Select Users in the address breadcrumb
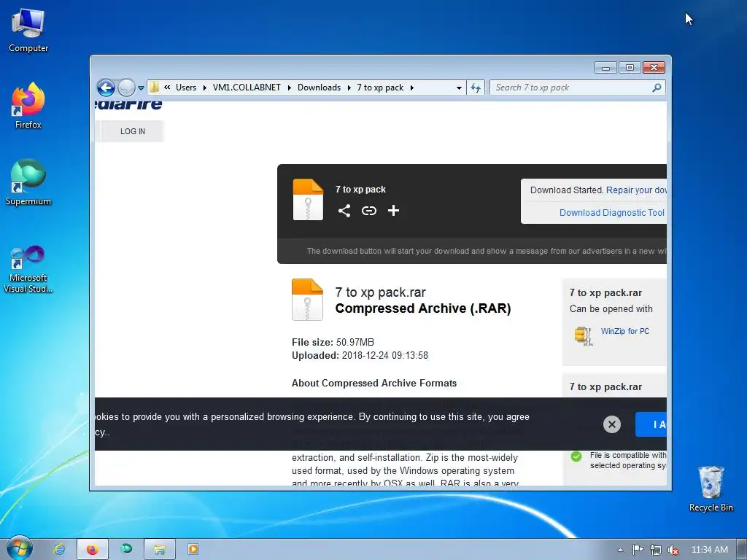 tap(186, 87)
